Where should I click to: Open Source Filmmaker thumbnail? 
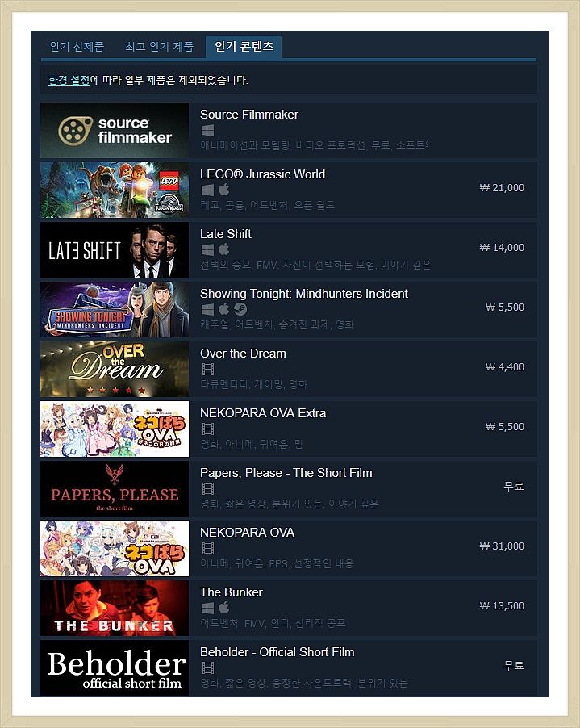pyautogui.click(x=115, y=131)
